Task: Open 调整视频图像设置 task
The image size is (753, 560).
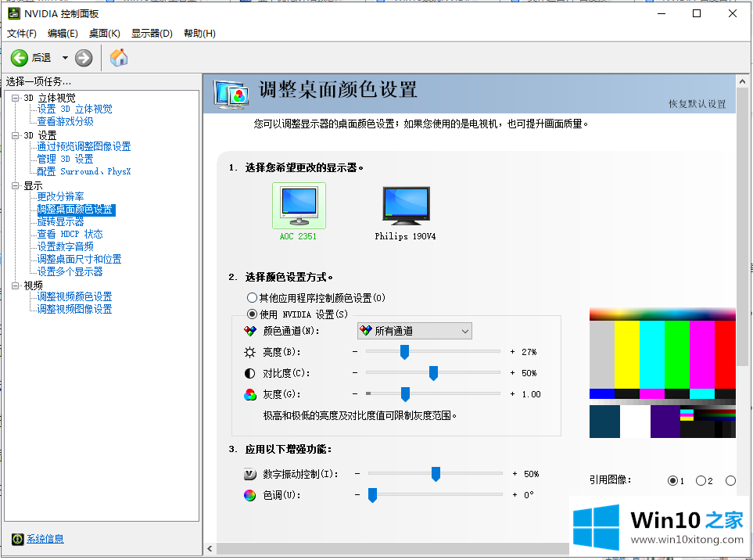Action: click(x=74, y=309)
